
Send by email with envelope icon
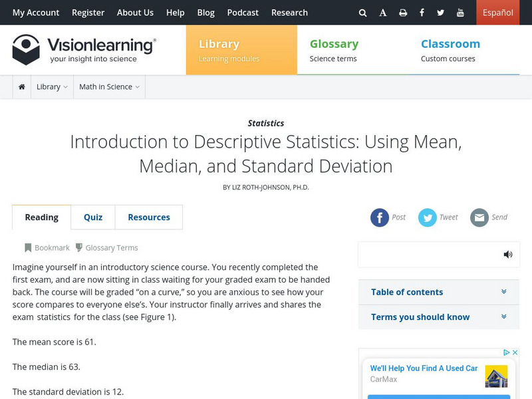[x=479, y=217]
